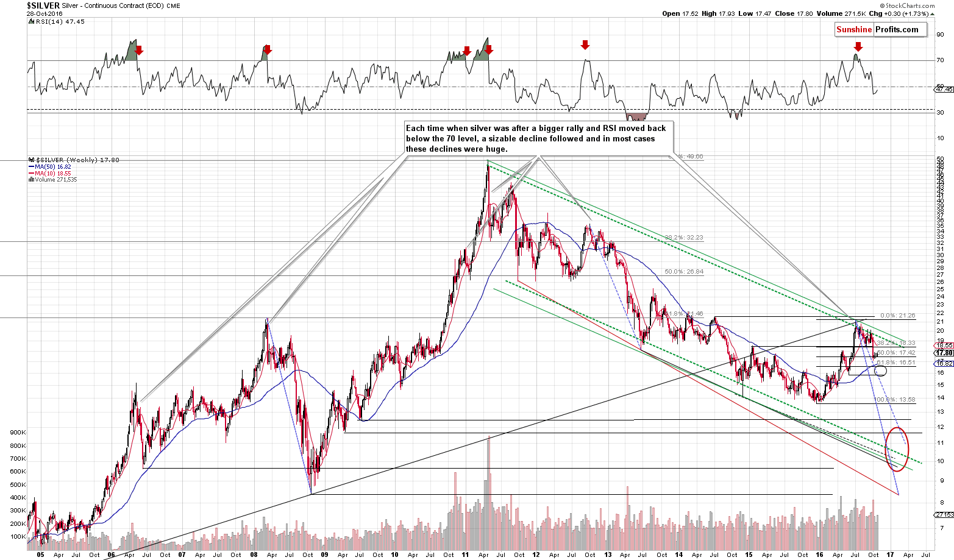The height and width of the screenshot is (560, 954).
Task: Click the '100.0%: 13.58' Fibonacci label
Action: click(895, 400)
